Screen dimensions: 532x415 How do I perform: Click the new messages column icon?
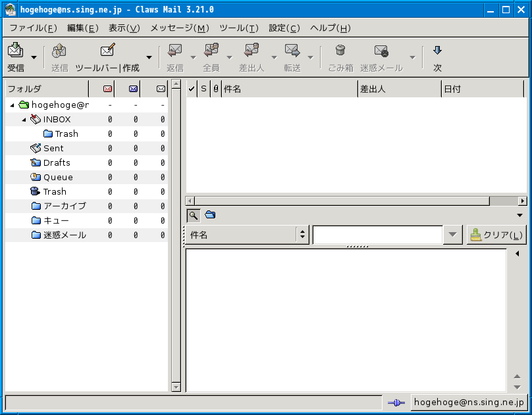point(107,89)
